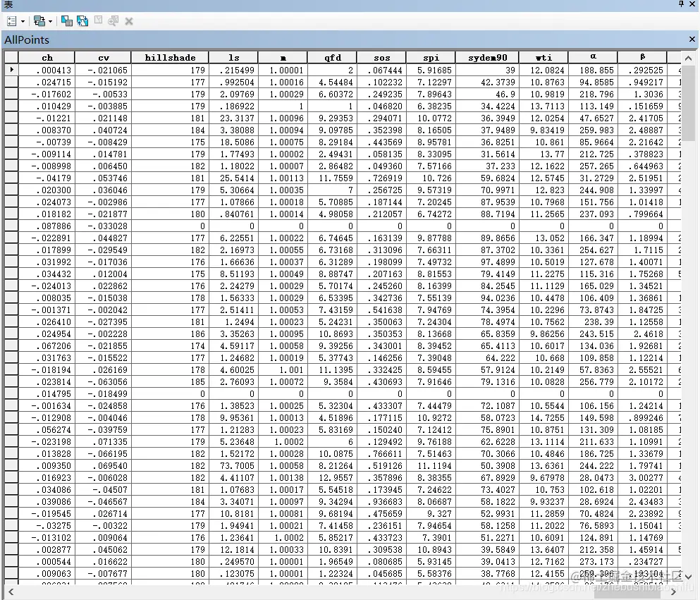The height and width of the screenshot is (600, 700).
Task: Click qfd cell 11.7559
Action: pyautogui.click(x=332, y=178)
